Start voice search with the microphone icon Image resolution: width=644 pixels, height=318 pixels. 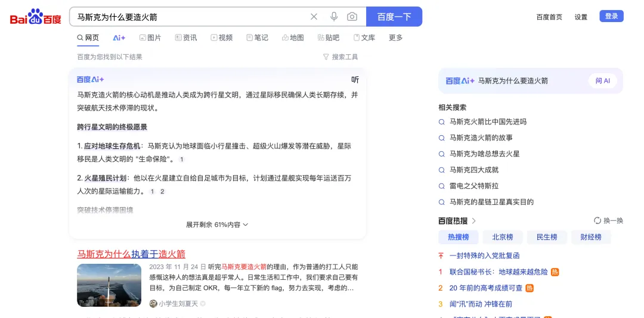pos(334,17)
